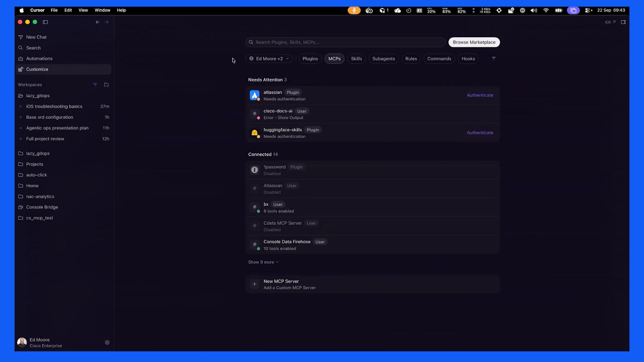Select the MCPs tab
Screen dimensions: 644x362
[x=334, y=59]
